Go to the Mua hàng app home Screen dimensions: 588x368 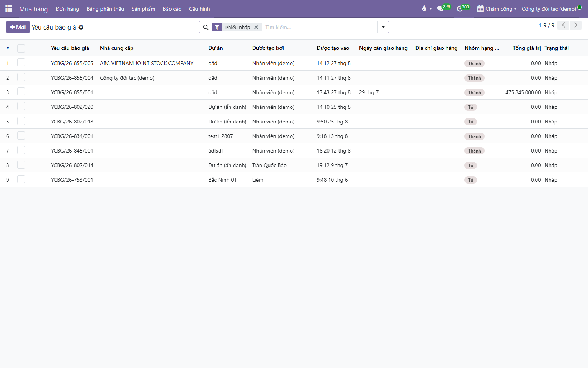33,9
